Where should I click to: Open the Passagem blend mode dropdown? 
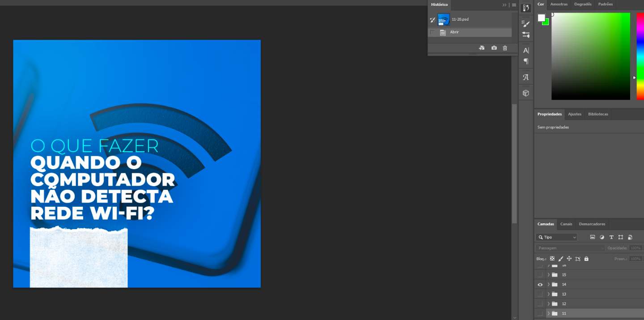pyautogui.click(x=570, y=248)
